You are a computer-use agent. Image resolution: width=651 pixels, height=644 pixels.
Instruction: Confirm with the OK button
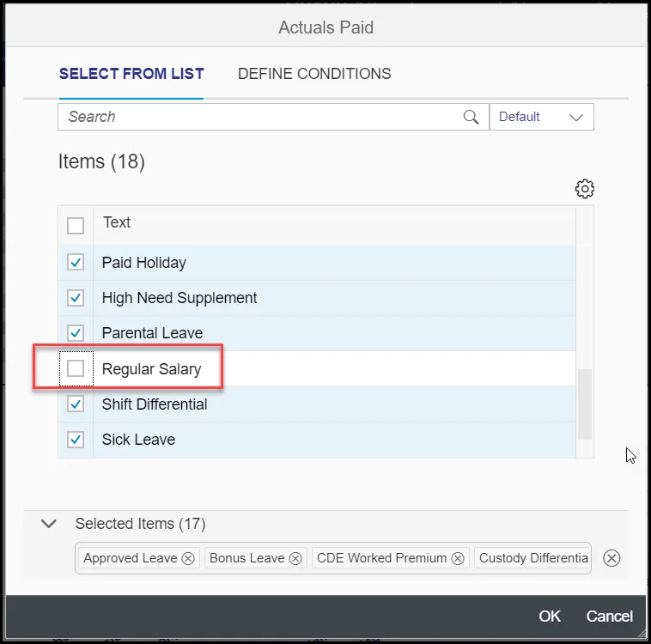[x=550, y=616]
